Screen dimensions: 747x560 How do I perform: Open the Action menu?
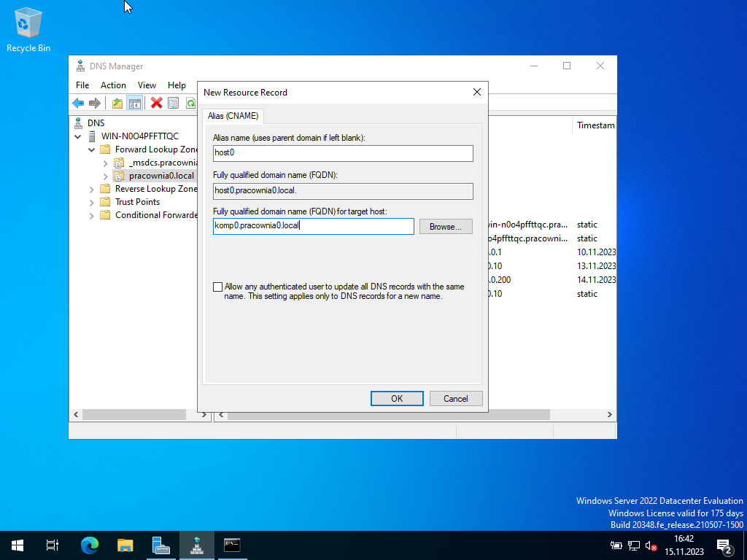pyautogui.click(x=113, y=85)
